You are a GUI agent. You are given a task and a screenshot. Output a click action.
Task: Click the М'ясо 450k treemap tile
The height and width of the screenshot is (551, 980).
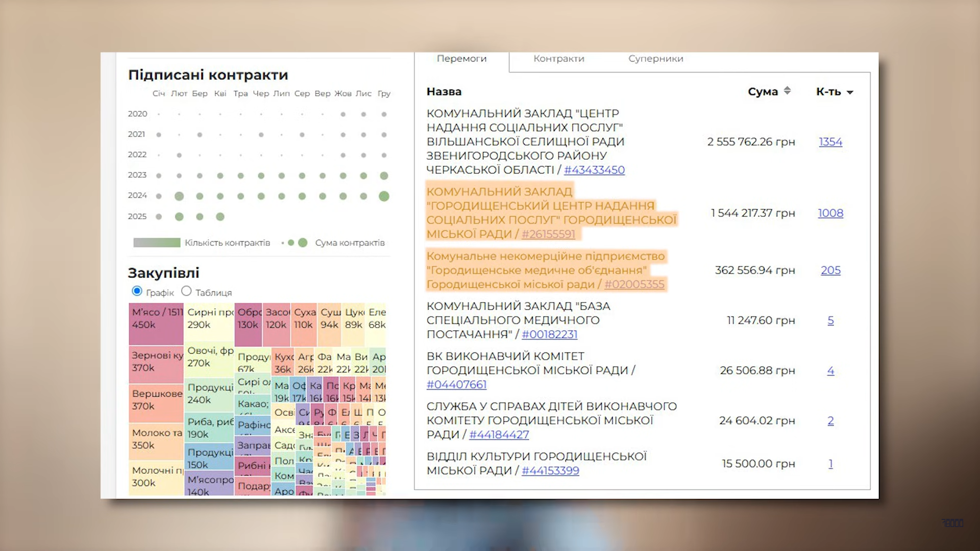coord(156,324)
